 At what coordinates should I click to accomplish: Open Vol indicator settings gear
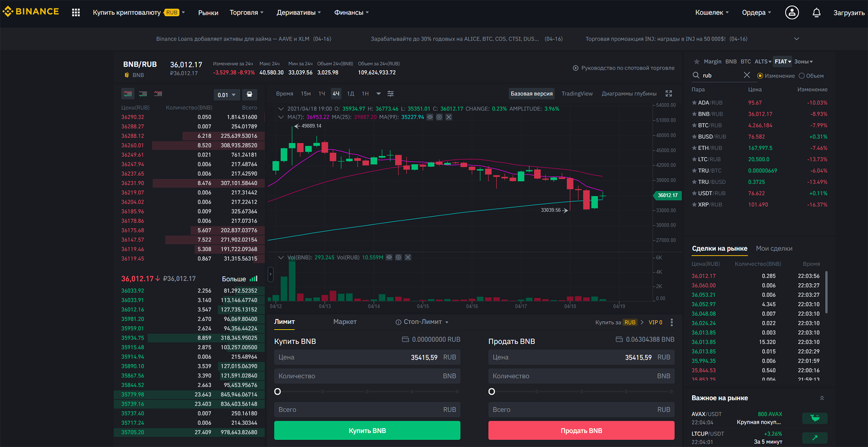coord(398,257)
